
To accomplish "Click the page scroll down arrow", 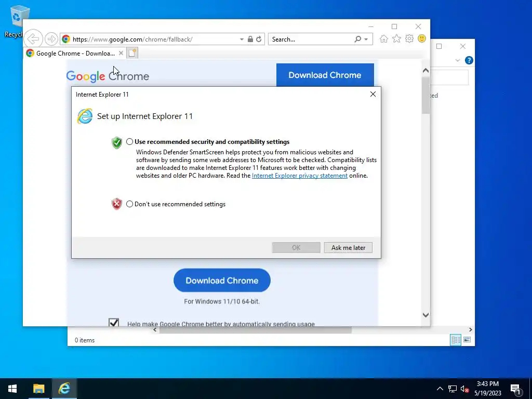I will coord(426,315).
